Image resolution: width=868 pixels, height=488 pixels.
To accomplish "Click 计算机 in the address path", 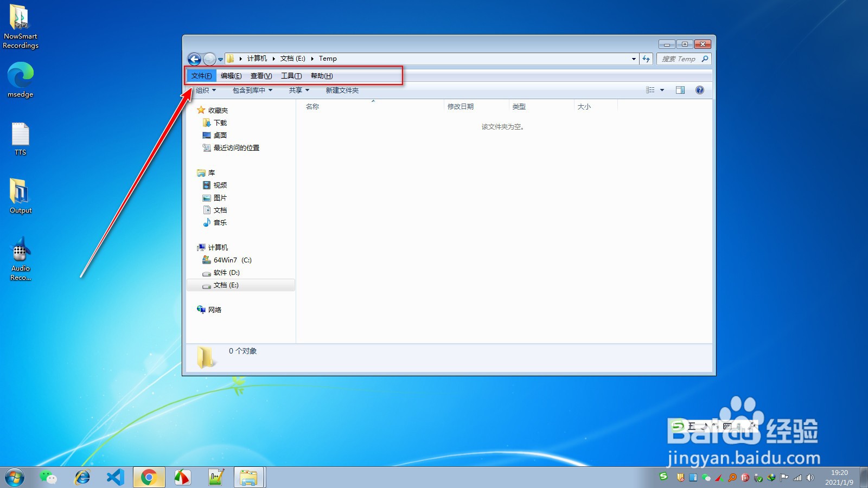I will [x=257, y=59].
